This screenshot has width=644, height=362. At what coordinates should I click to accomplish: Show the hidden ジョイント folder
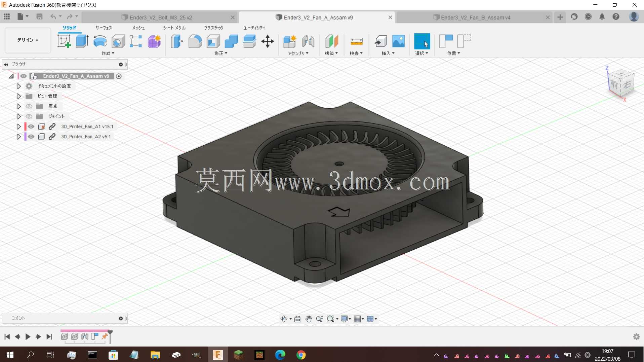tap(29, 116)
